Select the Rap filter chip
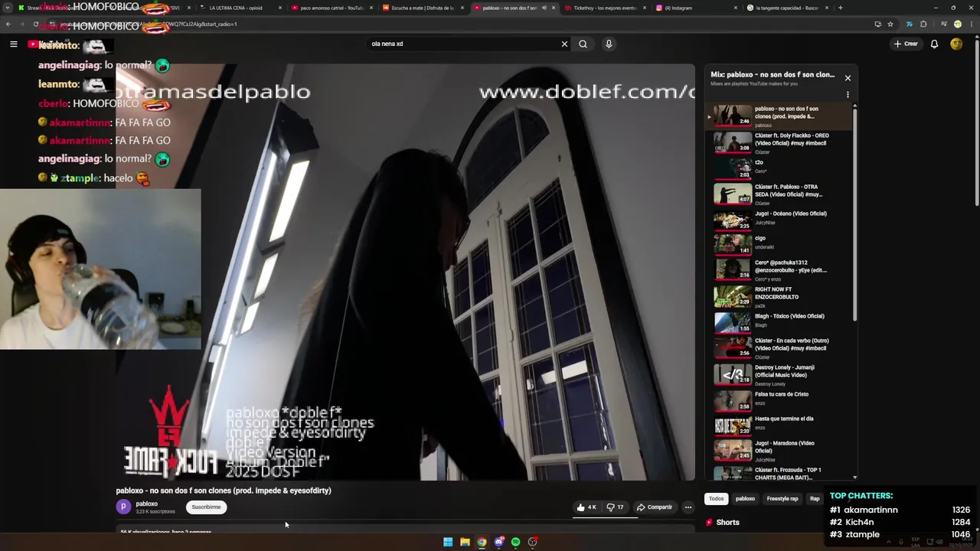 point(815,498)
